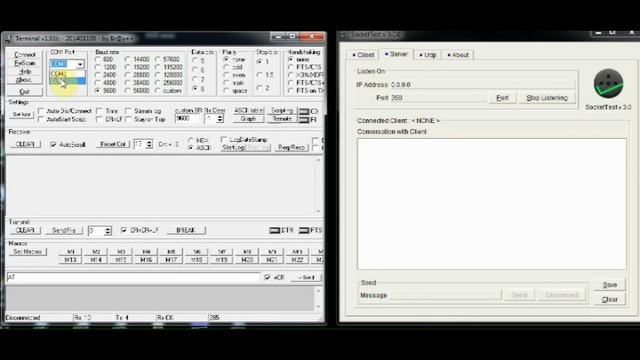
Task: Toggle AutoScroll checkbox in Receive
Action: click(53, 144)
